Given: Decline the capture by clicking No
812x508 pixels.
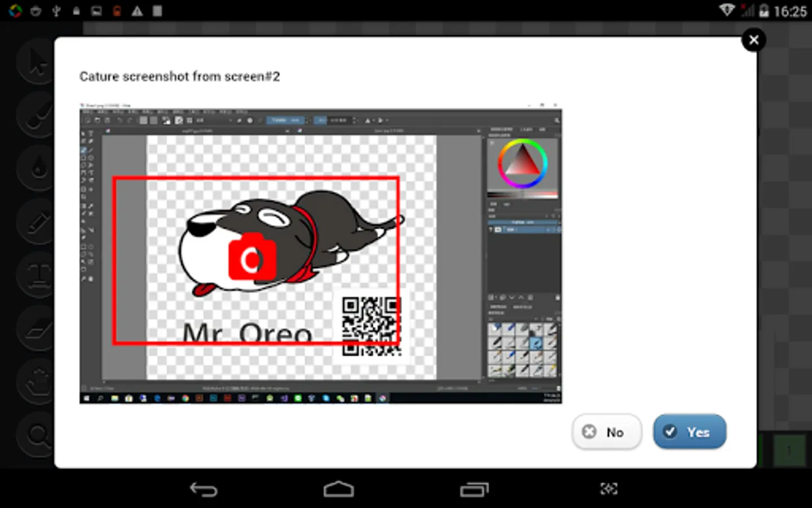Looking at the screenshot, I should coord(607,432).
